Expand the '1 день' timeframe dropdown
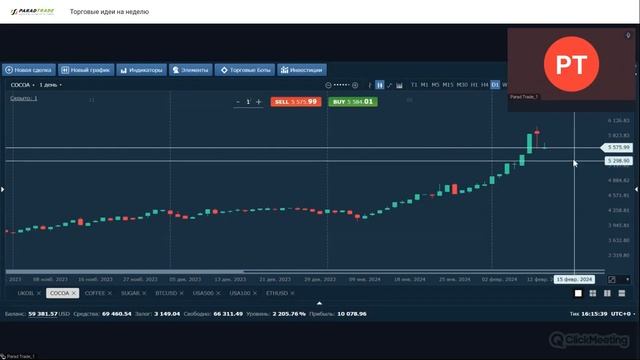This screenshot has height=360, width=640. (51, 85)
